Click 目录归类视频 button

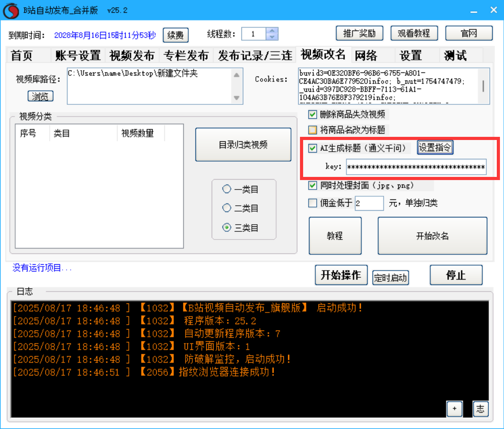(x=243, y=145)
